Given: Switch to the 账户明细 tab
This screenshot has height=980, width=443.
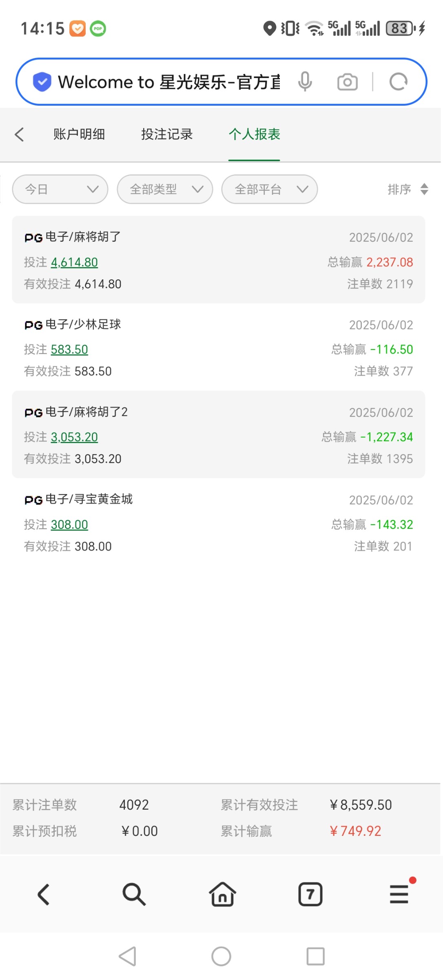Looking at the screenshot, I should [x=79, y=134].
